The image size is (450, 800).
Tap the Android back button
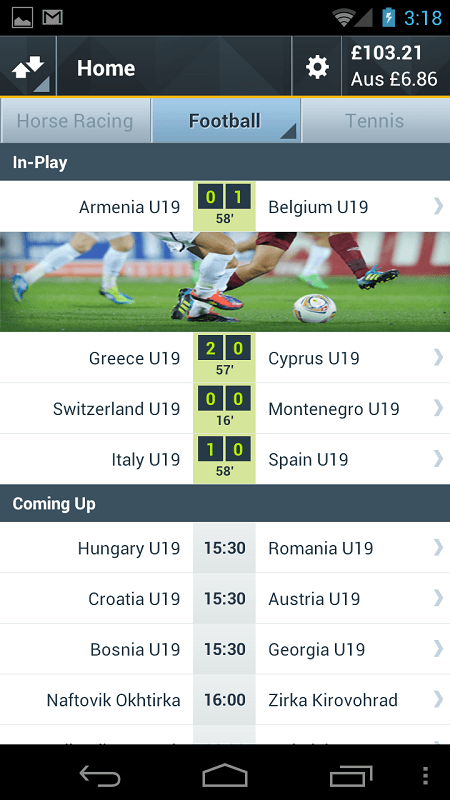(100, 776)
